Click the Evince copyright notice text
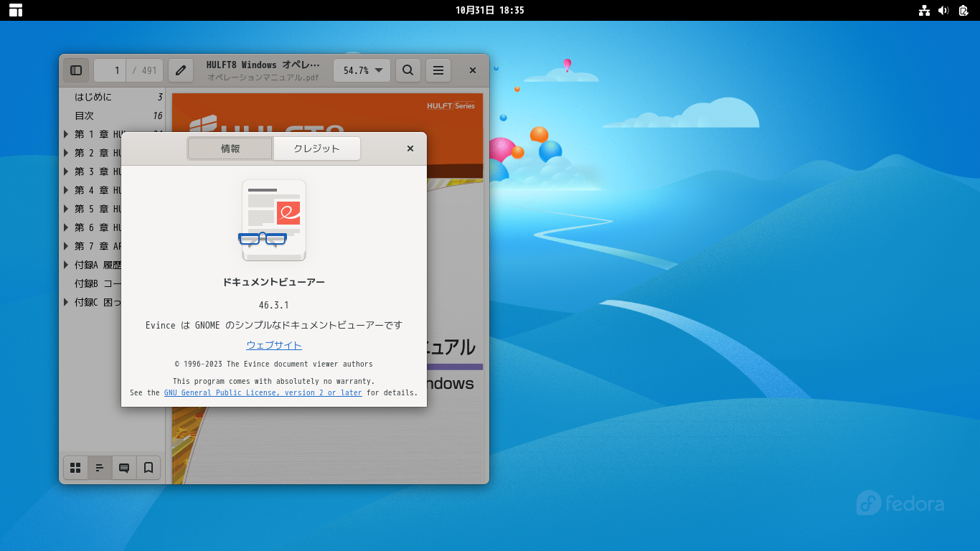 pos(274,364)
